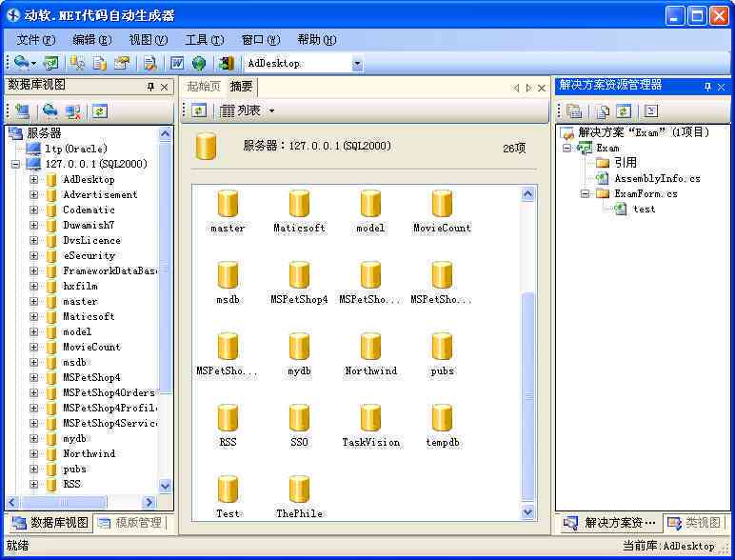
Task: Select the 数据库视图 bottom tab
Action: pos(50,523)
